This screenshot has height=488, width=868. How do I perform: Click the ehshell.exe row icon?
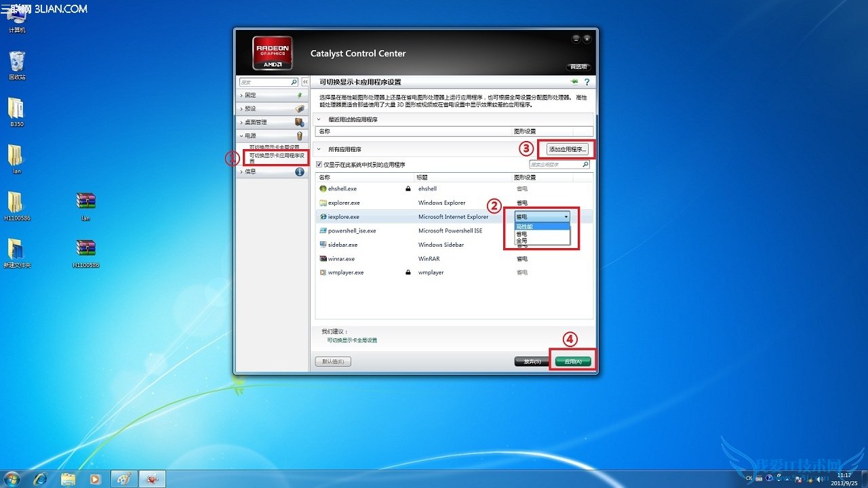(x=323, y=188)
